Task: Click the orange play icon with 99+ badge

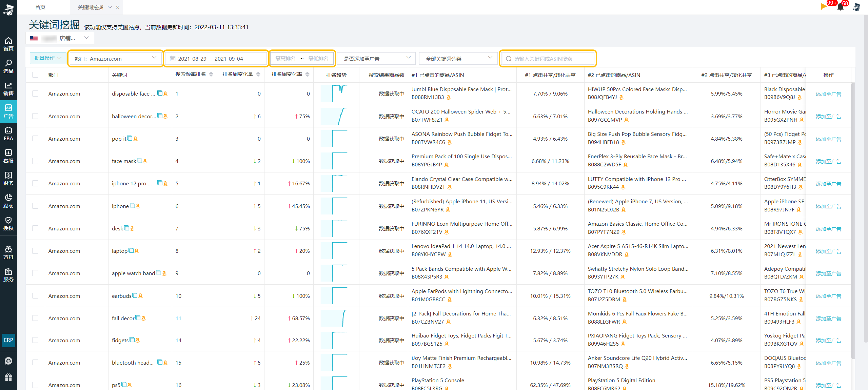Action: click(823, 6)
